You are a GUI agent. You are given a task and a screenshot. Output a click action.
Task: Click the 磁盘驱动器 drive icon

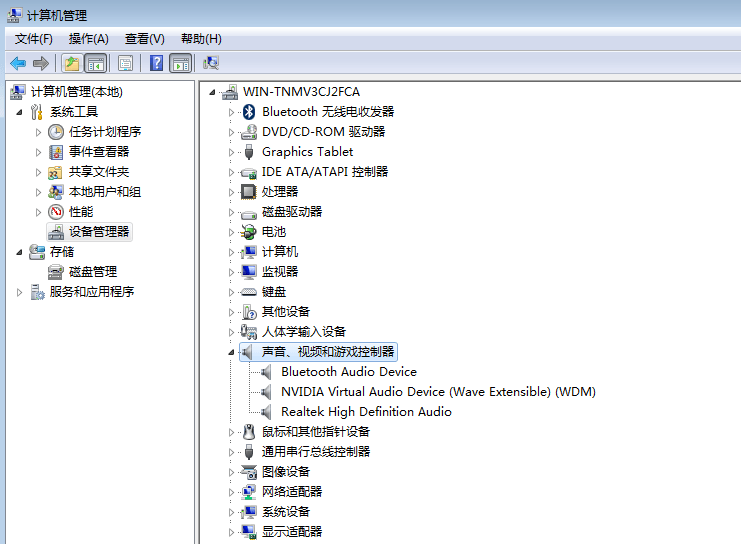[249, 213]
